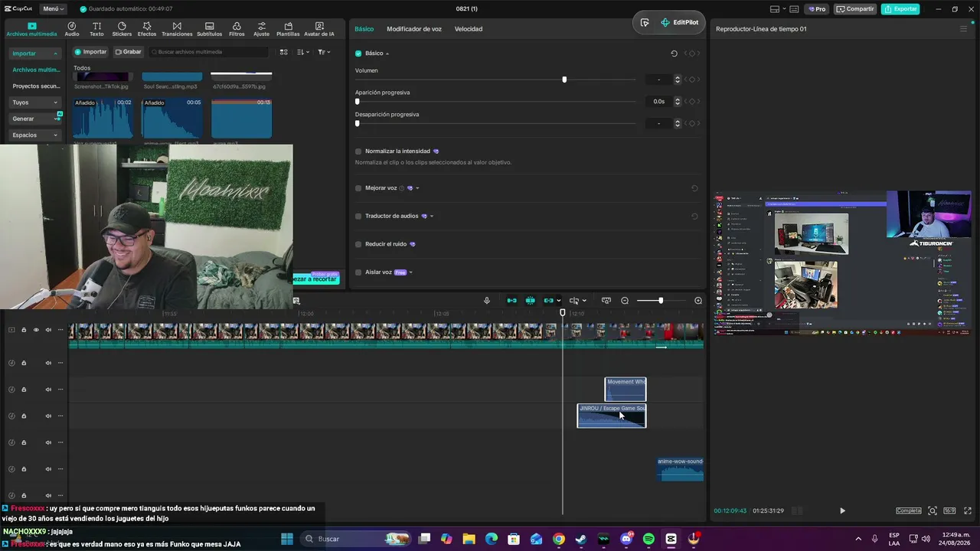This screenshot has width=980, height=551.
Task: Adjust the Volumen slider handle
Action: click(564, 80)
